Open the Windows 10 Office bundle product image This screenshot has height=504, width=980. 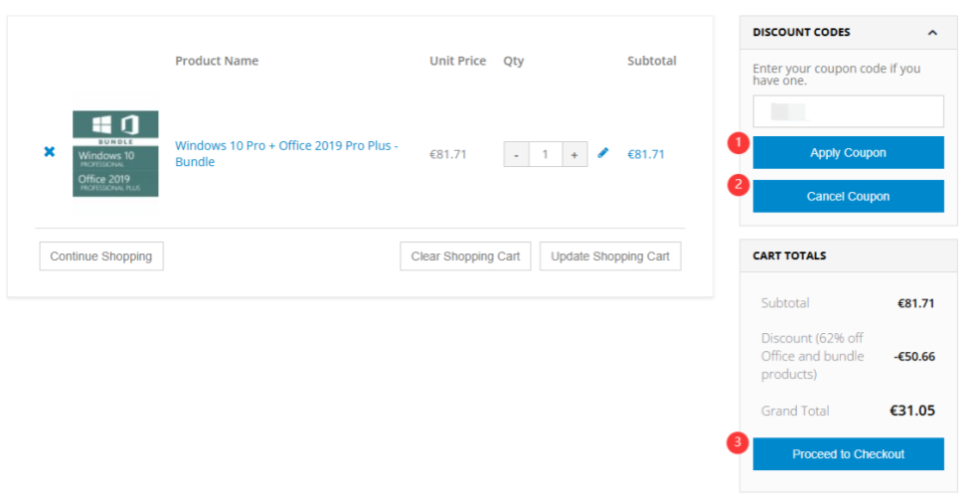[115, 154]
